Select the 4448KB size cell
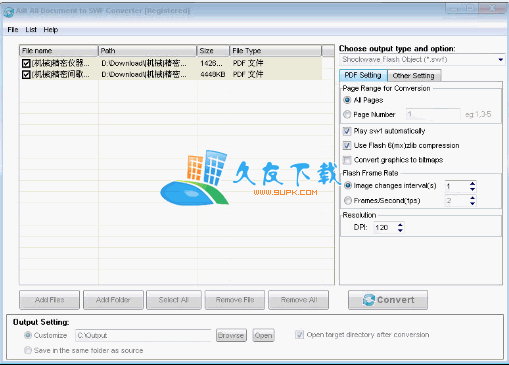Screen dimensions: 509x365 pos(213,74)
